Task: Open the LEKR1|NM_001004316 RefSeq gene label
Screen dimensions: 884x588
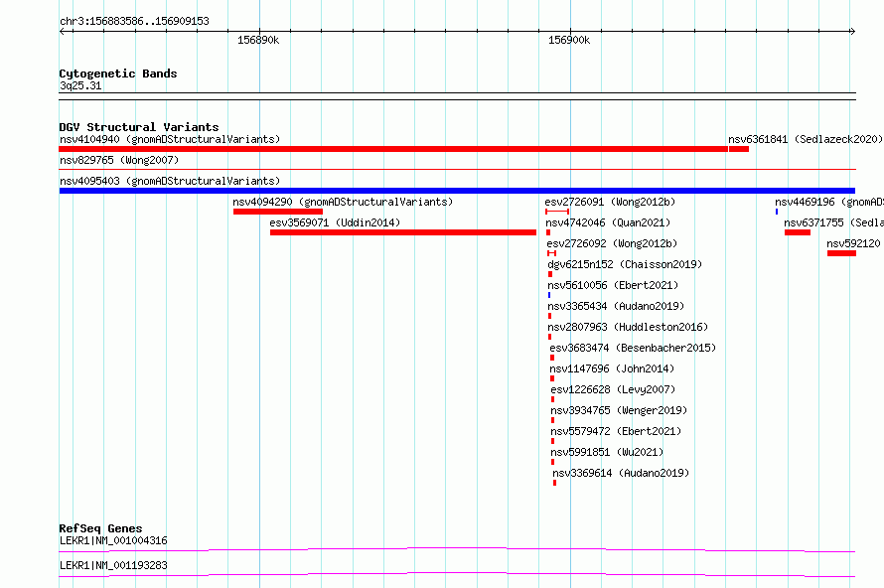Action: pyautogui.click(x=113, y=540)
